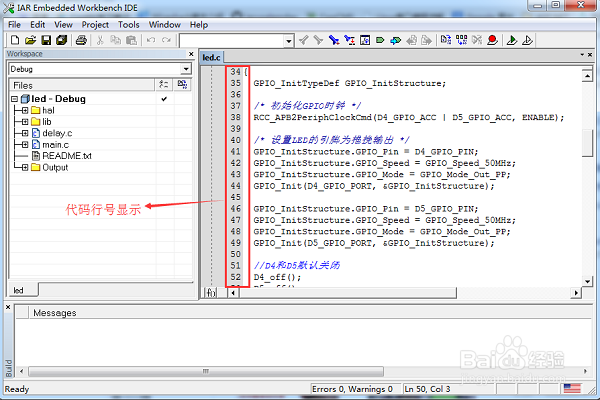Click the Replace icon
Screen dimensions: 600x400
point(349,40)
